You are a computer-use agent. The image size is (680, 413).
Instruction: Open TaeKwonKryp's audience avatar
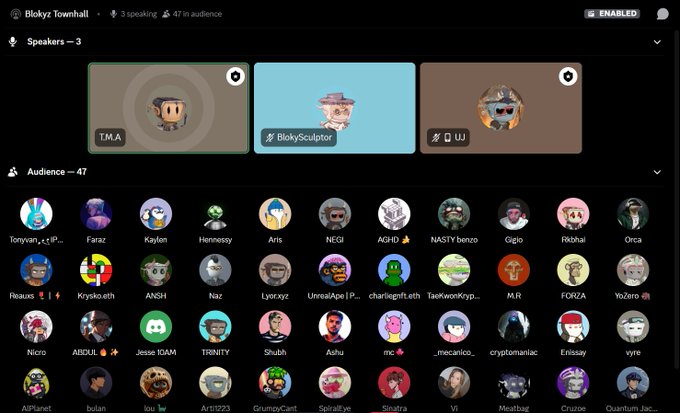pos(454,270)
